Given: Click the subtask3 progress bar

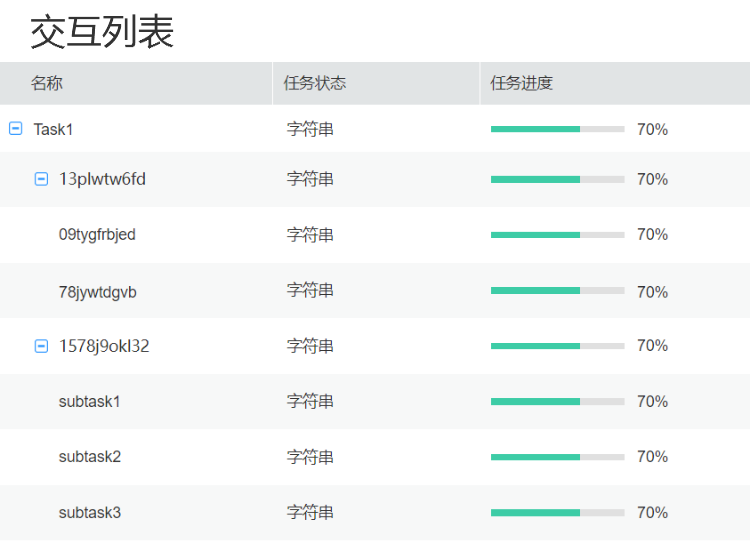Looking at the screenshot, I should click(x=558, y=513).
